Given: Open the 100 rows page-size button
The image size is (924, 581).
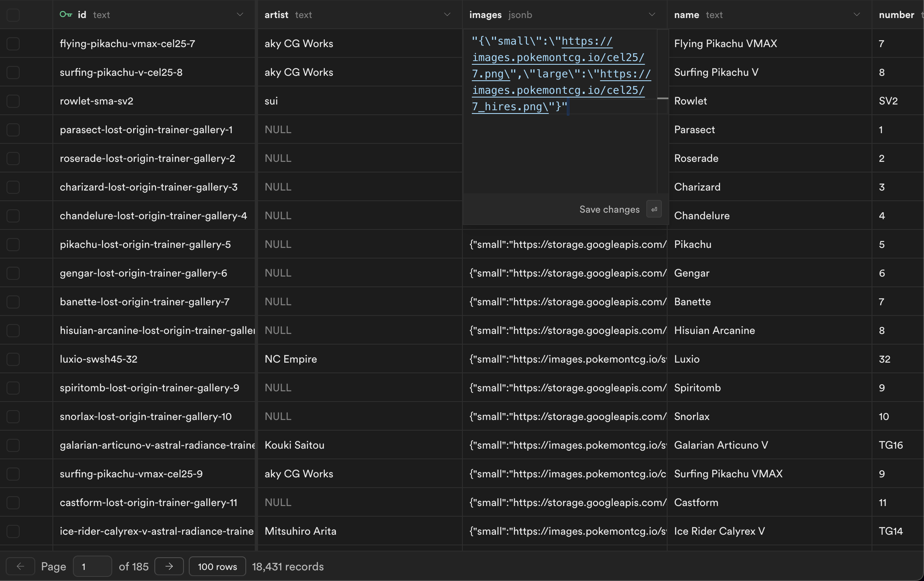Looking at the screenshot, I should [217, 566].
